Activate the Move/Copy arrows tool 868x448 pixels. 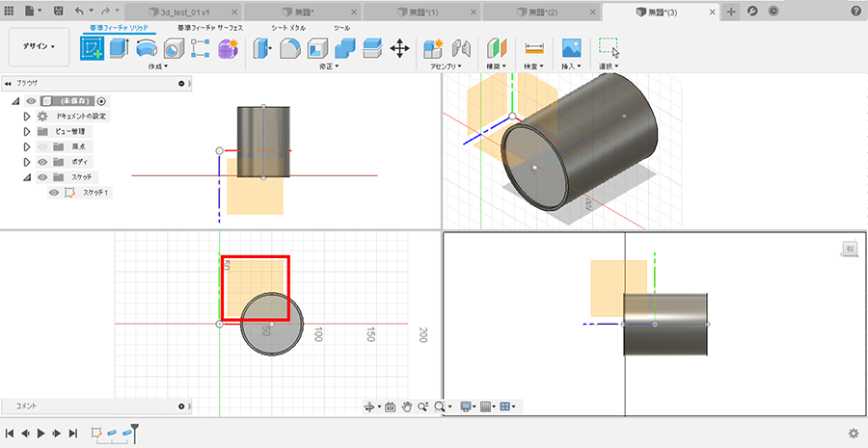400,48
